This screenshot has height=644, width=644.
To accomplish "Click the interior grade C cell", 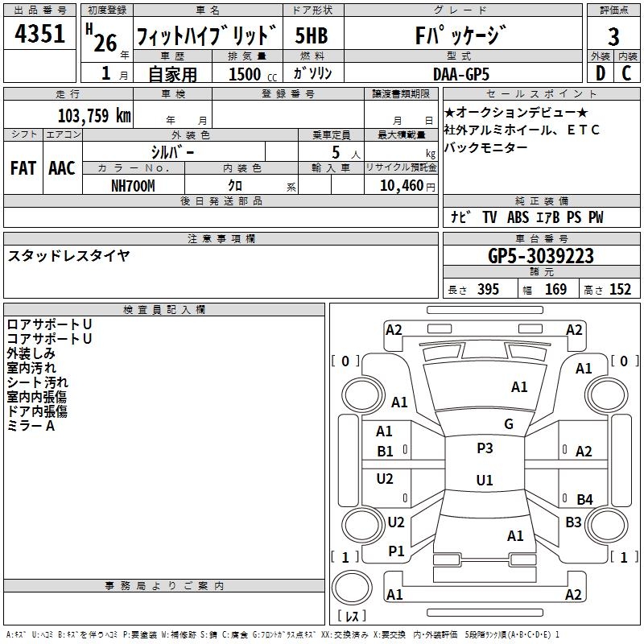I will 626,72.
